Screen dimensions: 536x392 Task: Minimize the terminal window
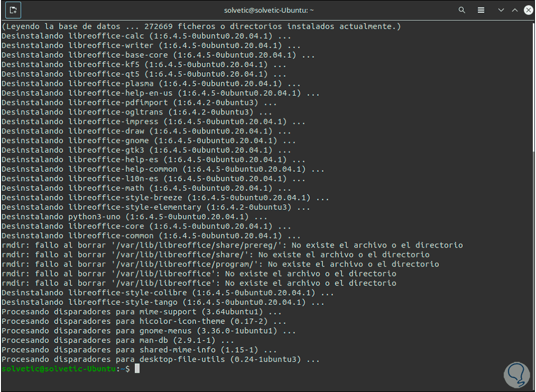[x=500, y=10]
